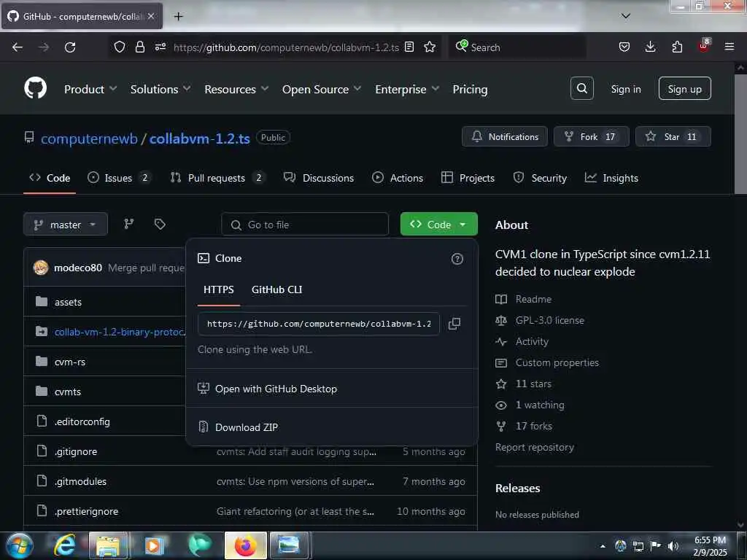This screenshot has width=747, height=560.
Task: Expand the Resources menu
Action: (x=236, y=89)
